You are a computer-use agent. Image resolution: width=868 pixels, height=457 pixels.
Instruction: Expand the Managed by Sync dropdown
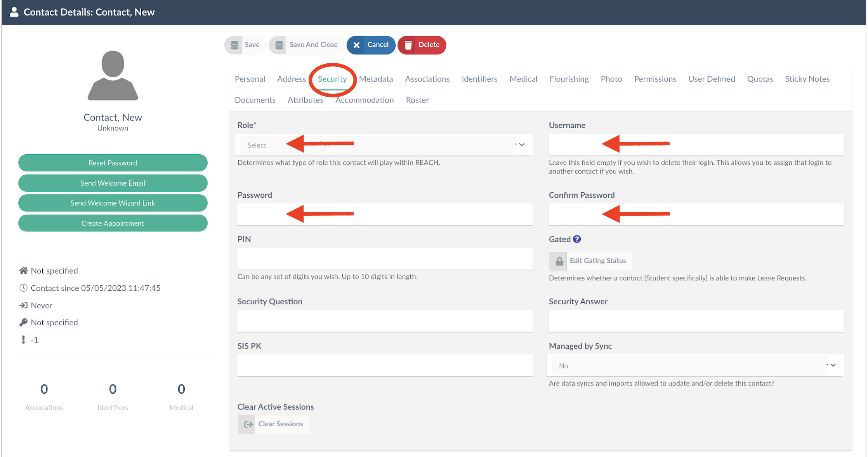pyautogui.click(x=694, y=366)
